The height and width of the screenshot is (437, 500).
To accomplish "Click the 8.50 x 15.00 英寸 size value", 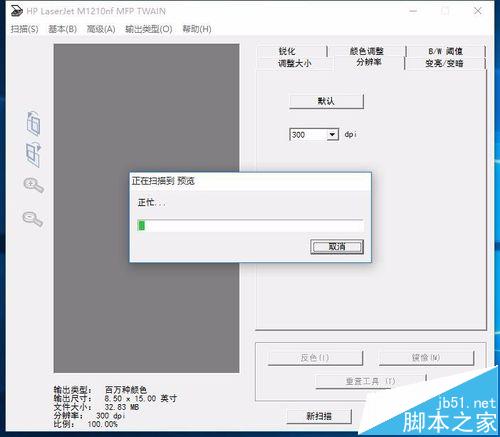I will click(141, 398).
